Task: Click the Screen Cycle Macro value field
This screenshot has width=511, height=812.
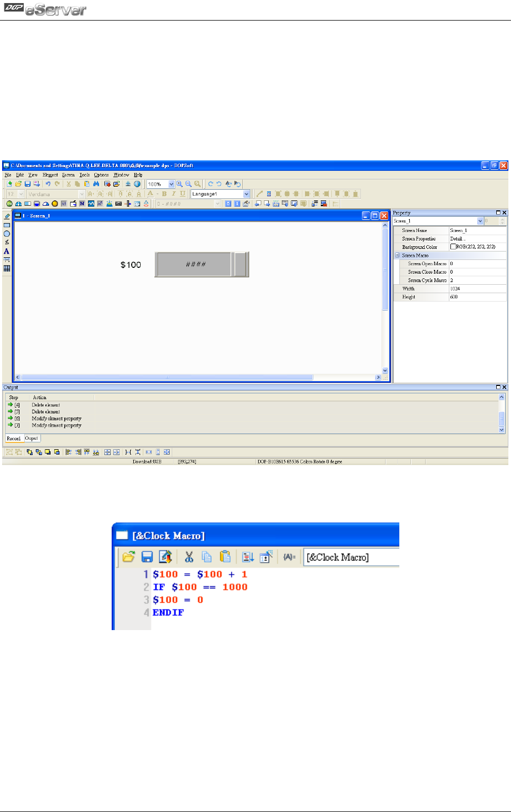Action: (477, 281)
